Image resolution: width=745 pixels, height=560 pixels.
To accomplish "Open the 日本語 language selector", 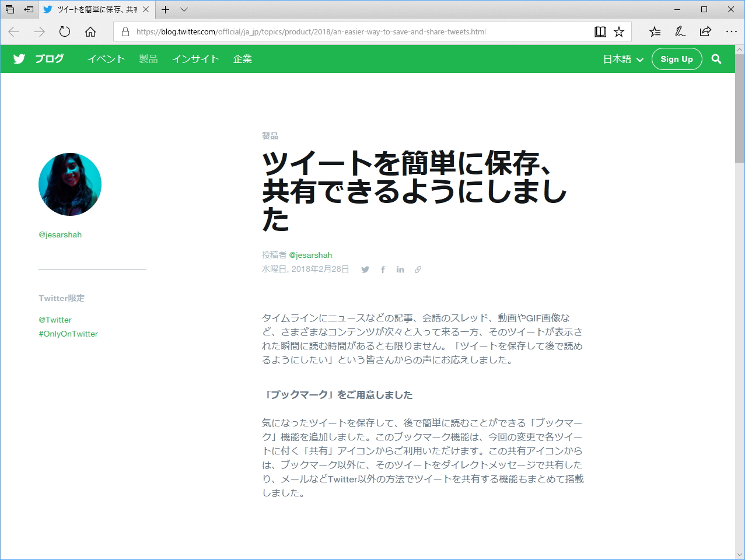I will point(622,59).
